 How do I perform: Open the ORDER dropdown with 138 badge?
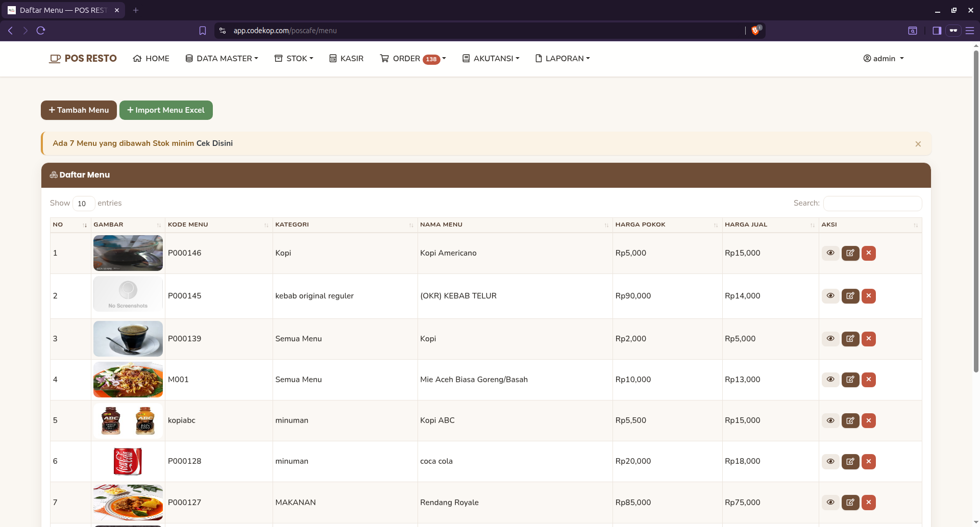(413, 59)
